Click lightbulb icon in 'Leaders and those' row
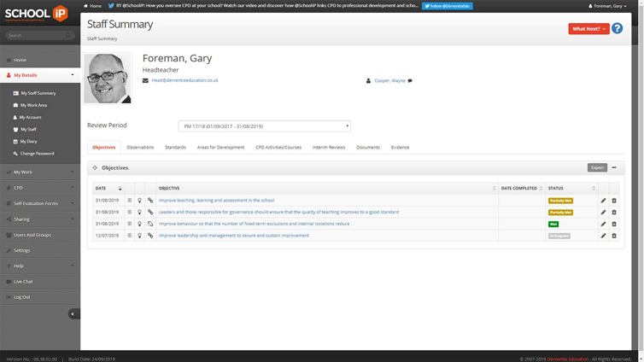644x362 pixels. point(139,213)
